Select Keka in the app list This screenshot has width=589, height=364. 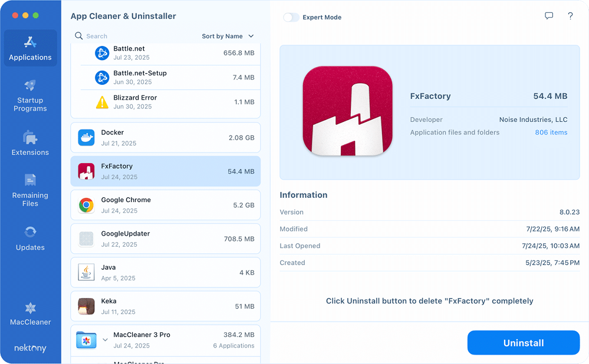(165, 307)
